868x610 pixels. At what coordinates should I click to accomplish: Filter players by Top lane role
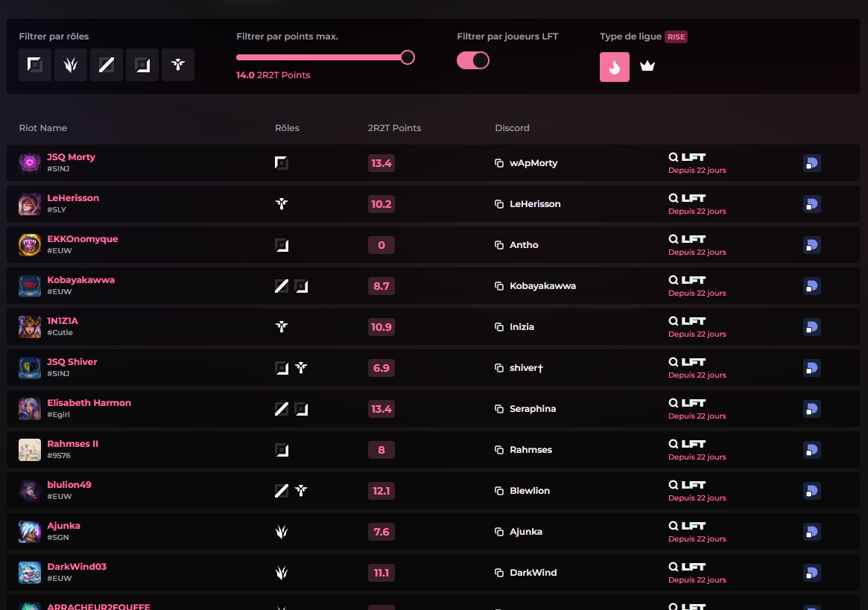coord(35,65)
